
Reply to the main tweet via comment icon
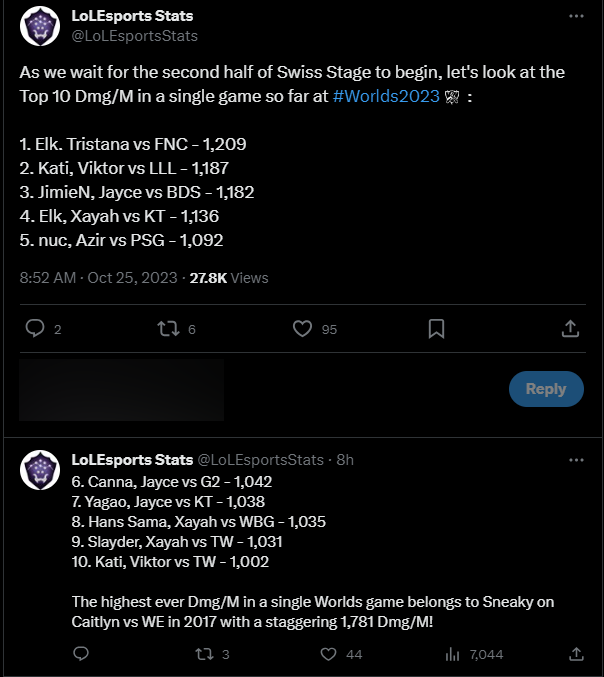click(35, 329)
